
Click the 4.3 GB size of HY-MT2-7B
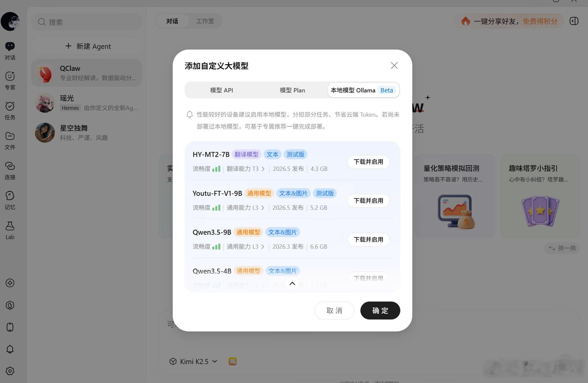[319, 169]
